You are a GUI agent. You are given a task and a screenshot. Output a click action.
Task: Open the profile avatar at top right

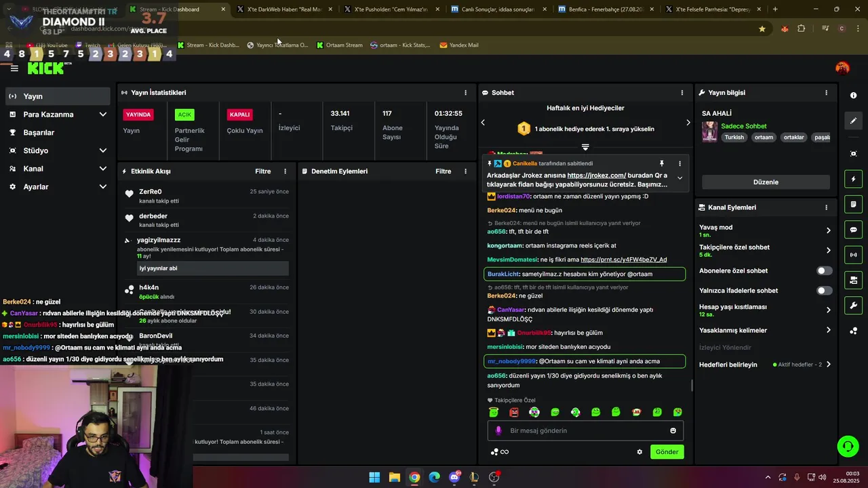pyautogui.click(x=842, y=68)
